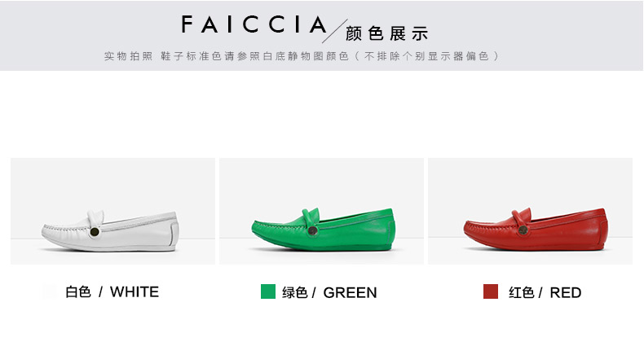644x346 pixels.
Task: Click the round button ornament on white shoe
Action: 95,232
